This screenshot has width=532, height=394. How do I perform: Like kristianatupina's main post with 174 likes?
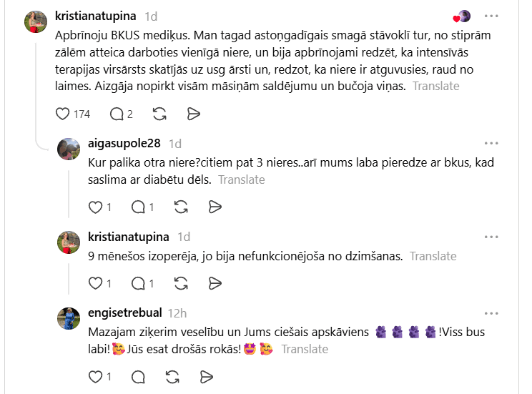[x=62, y=114]
